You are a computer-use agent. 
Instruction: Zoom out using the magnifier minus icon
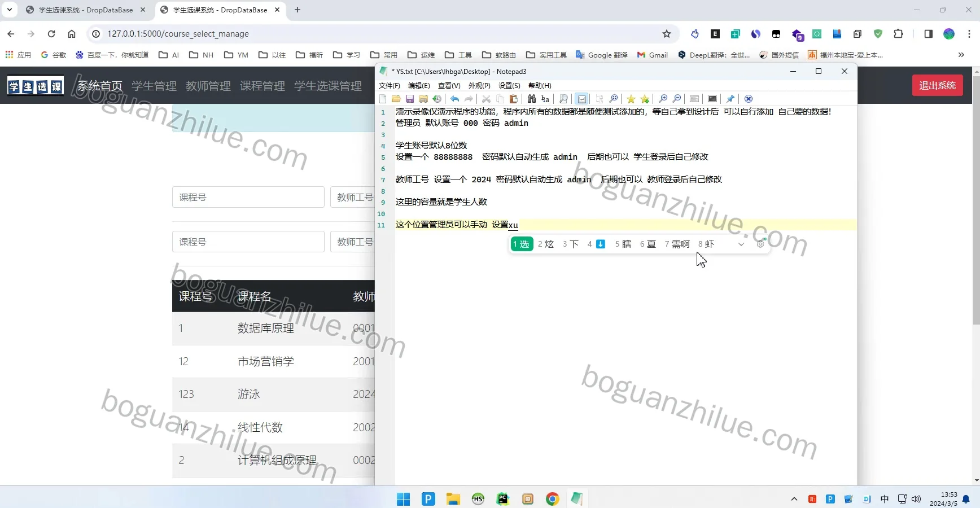pyautogui.click(x=676, y=99)
